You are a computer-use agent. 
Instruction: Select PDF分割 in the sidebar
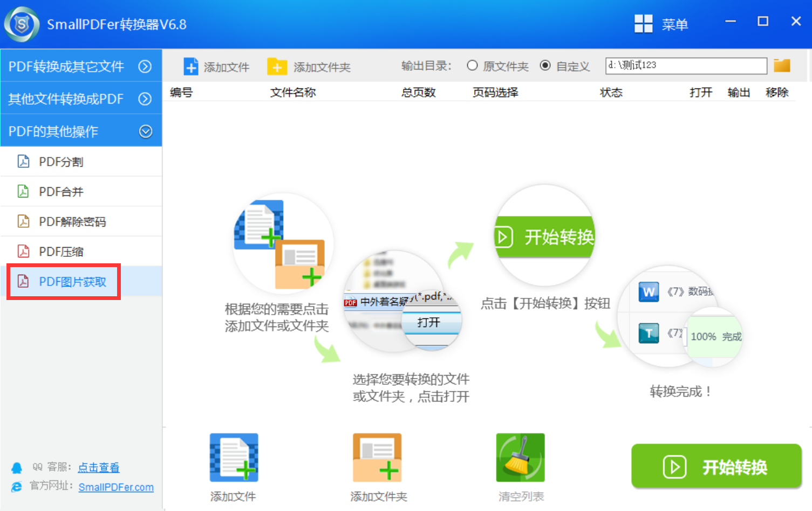[81, 161]
